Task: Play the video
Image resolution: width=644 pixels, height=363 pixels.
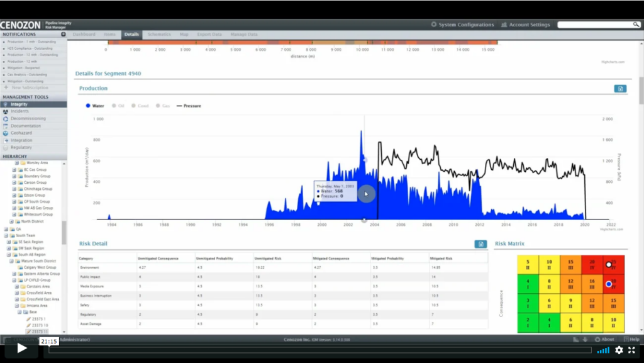Action: (x=21, y=349)
